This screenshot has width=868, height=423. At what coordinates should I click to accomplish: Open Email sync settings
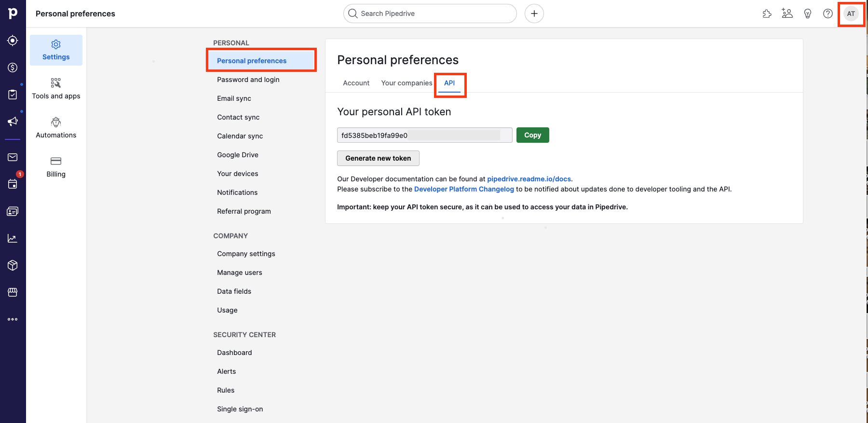click(x=234, y=98)
